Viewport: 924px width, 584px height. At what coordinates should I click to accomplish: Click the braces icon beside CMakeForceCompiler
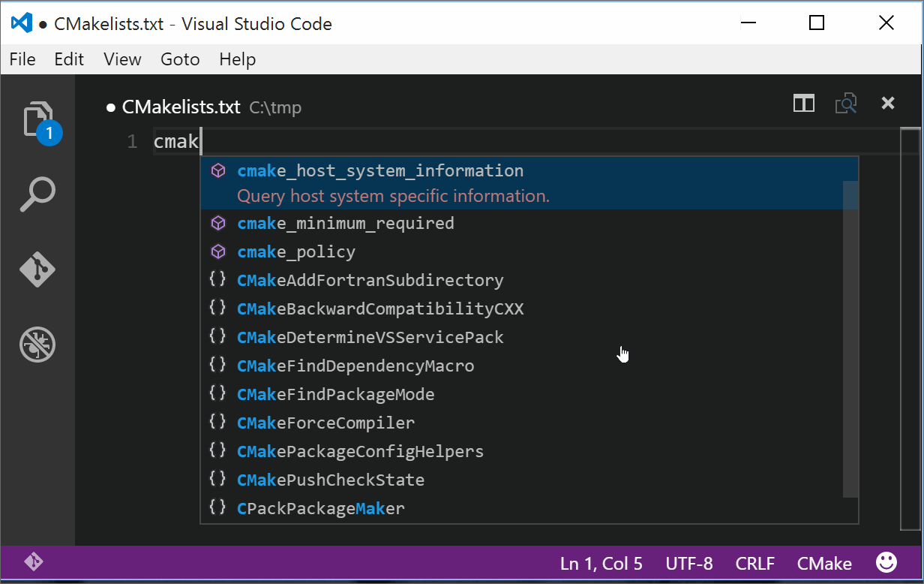point(217,422)
